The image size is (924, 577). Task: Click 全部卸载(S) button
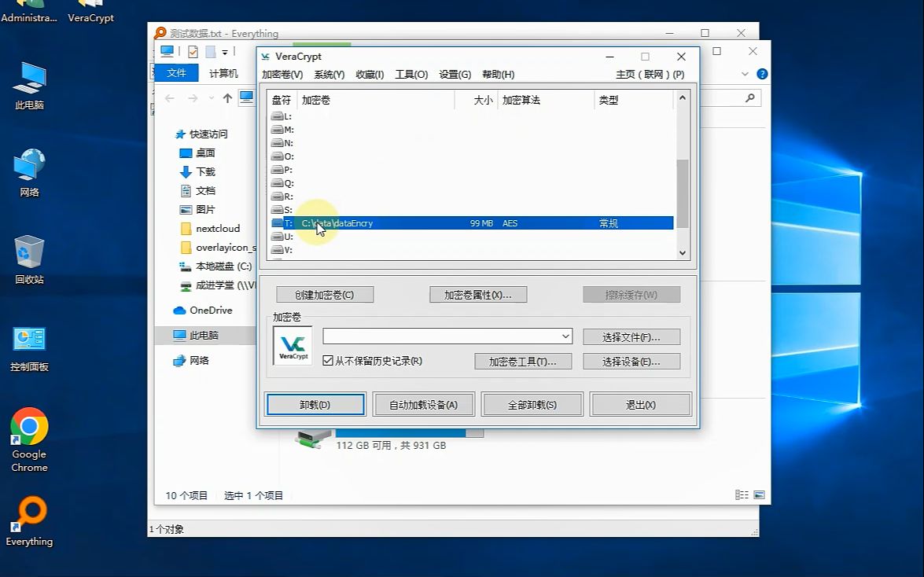click(532, 405)
